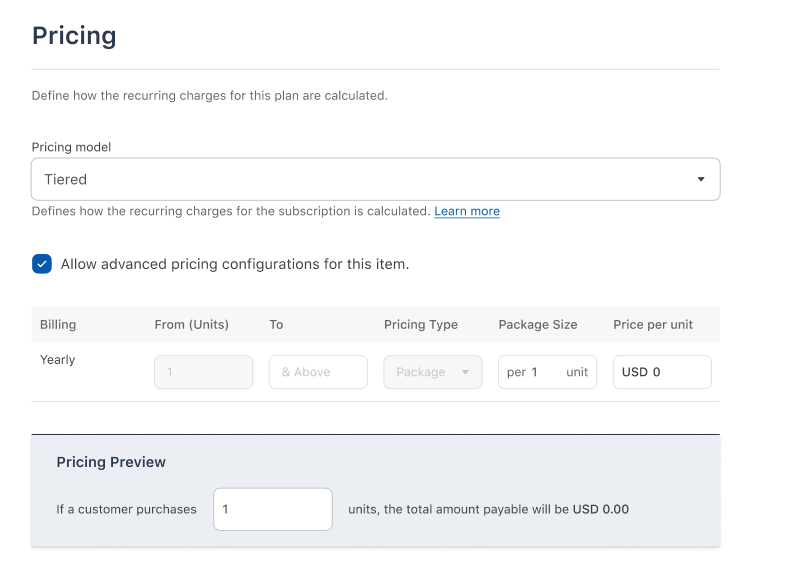Click the Pricing Preview panel title
804x576 pixels.
tap(111, 461)
